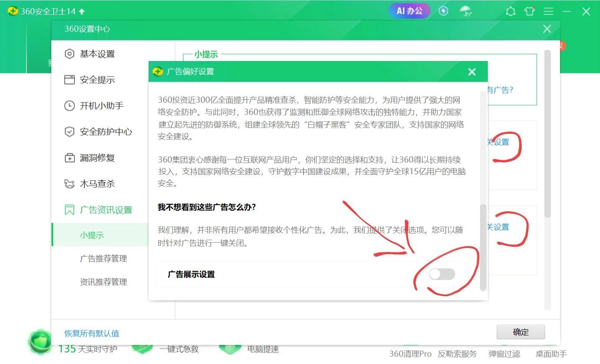Screen dimensions: 600x364
Task: Click the dialog's vertical scrollbar thumb
Action: click(483, 247)
